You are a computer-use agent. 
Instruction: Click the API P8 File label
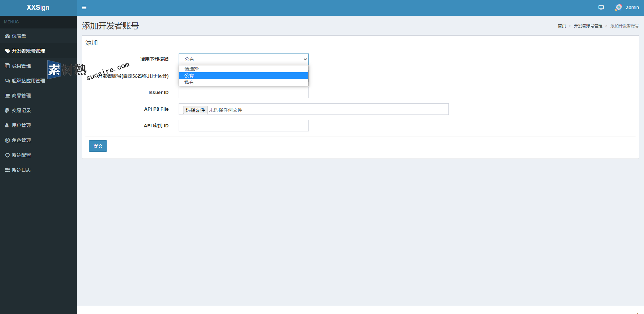156,109
